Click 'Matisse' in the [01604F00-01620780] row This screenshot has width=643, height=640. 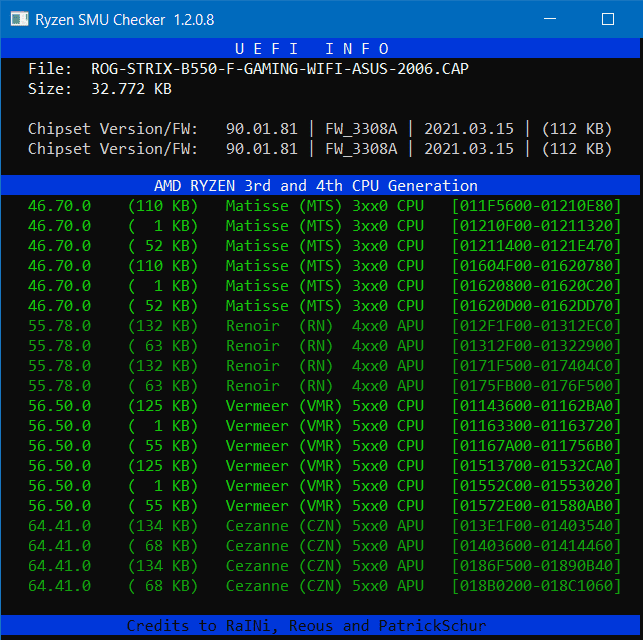click(x=257, y=266)
